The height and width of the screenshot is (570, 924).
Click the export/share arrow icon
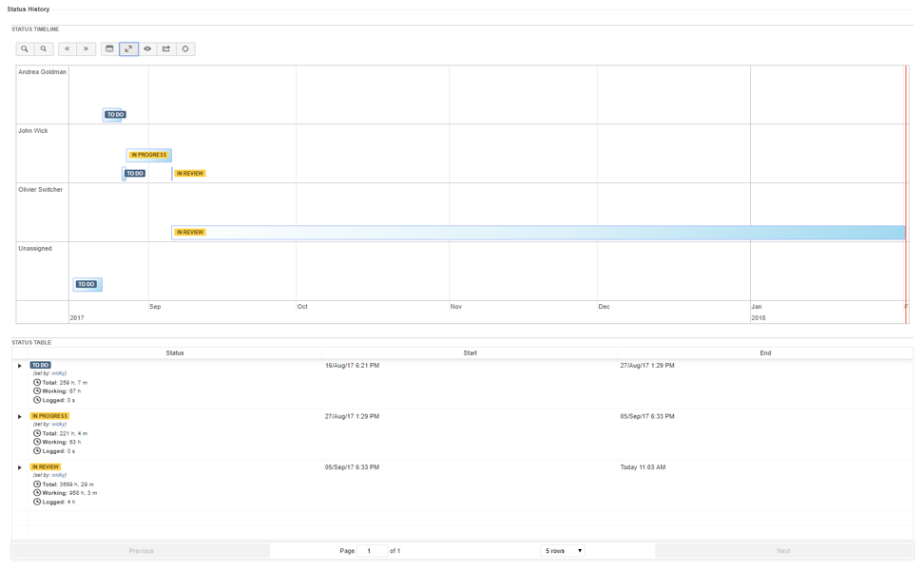166,49
